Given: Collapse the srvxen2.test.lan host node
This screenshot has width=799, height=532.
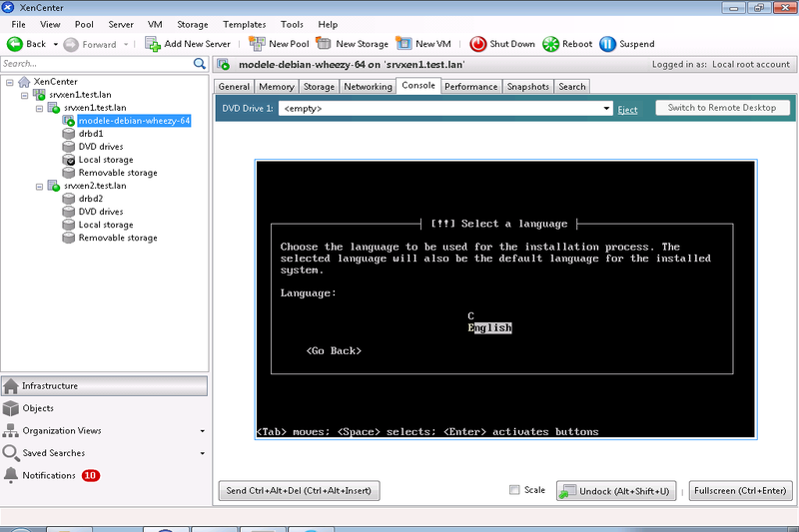Looking at the screenshot, I should point(39,187).
